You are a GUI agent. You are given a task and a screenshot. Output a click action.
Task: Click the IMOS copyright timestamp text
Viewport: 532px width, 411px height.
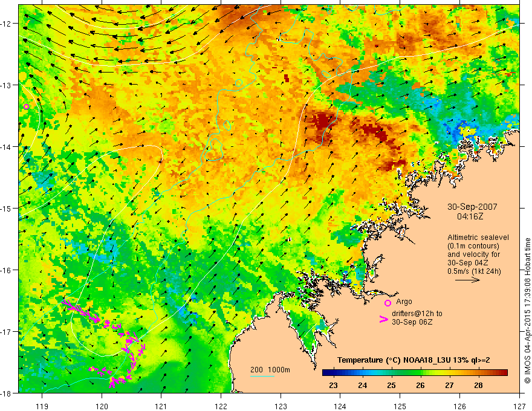click(527, 311)
